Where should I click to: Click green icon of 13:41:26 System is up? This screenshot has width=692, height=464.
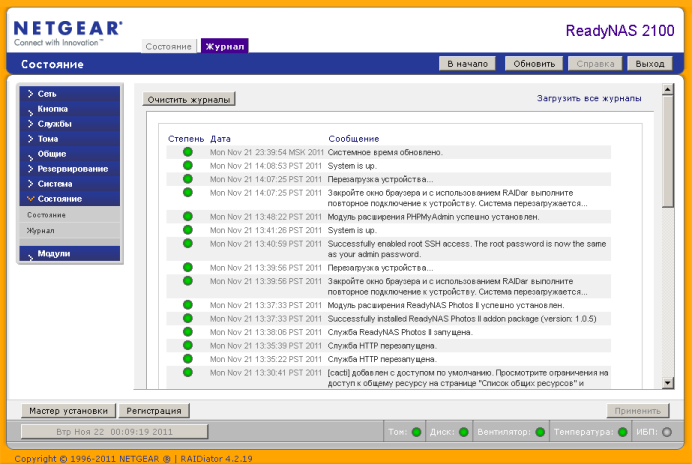tap(188, 230)
